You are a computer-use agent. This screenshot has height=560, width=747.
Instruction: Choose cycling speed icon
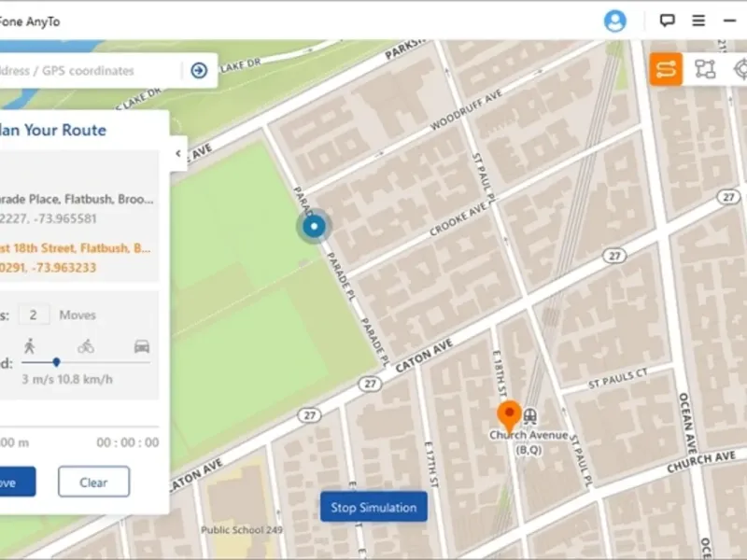click(x=86, y=346)
